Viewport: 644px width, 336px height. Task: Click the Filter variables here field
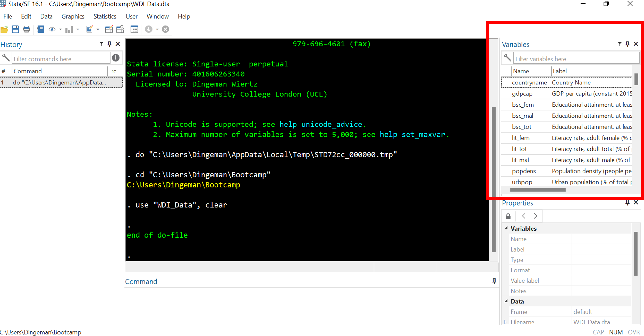[x=575, y=59]
